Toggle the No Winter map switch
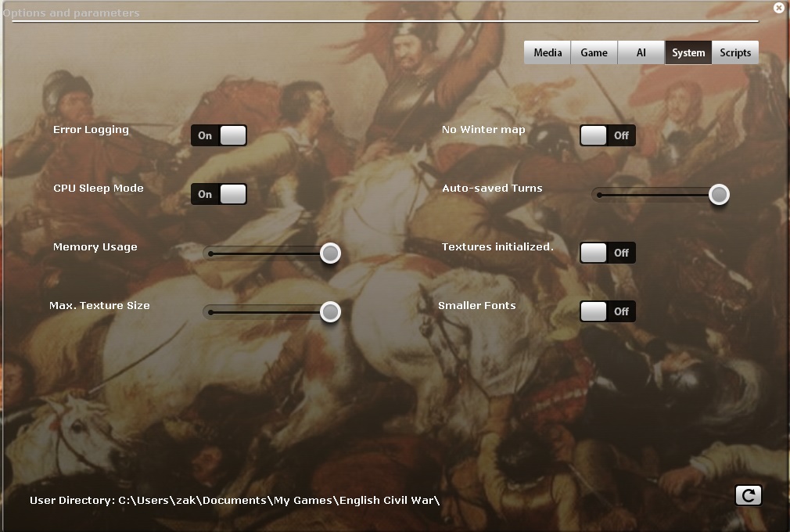The height and width of the screenshot is (532, 790). tap(608, 135)
